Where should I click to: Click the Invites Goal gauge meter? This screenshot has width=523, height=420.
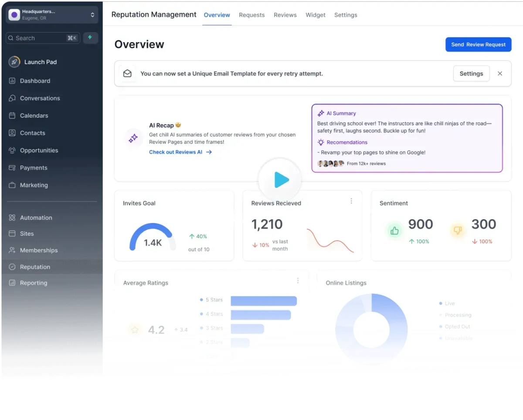coord(153,237)
